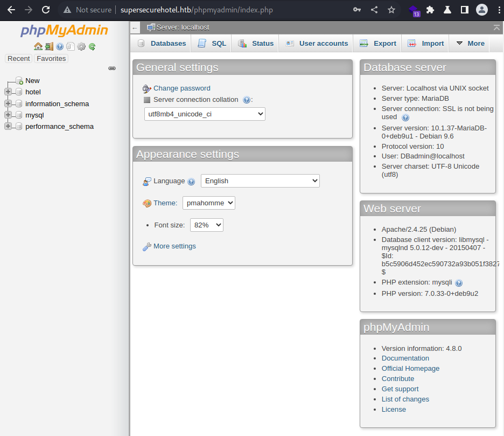This screenshot has height=436, width=504.
Task: Open the Export tab
Action: (378, 44)
